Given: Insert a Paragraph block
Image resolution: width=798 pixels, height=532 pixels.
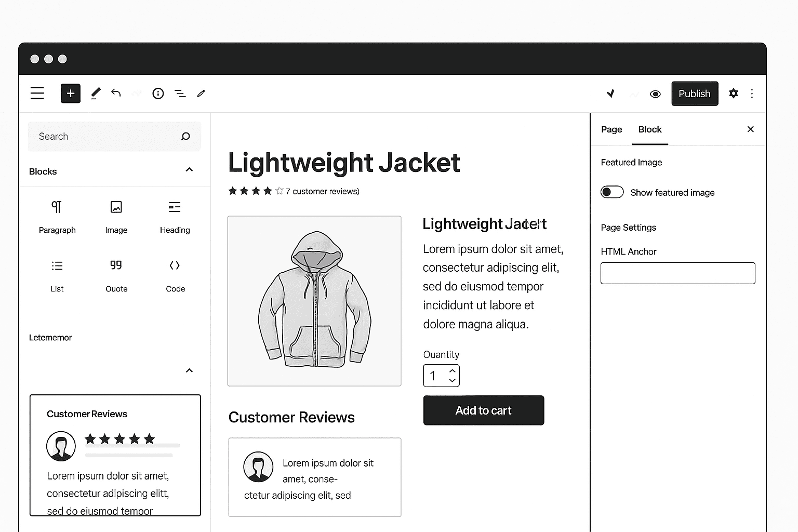Looking at the screenshot, I should click(57, 217).
